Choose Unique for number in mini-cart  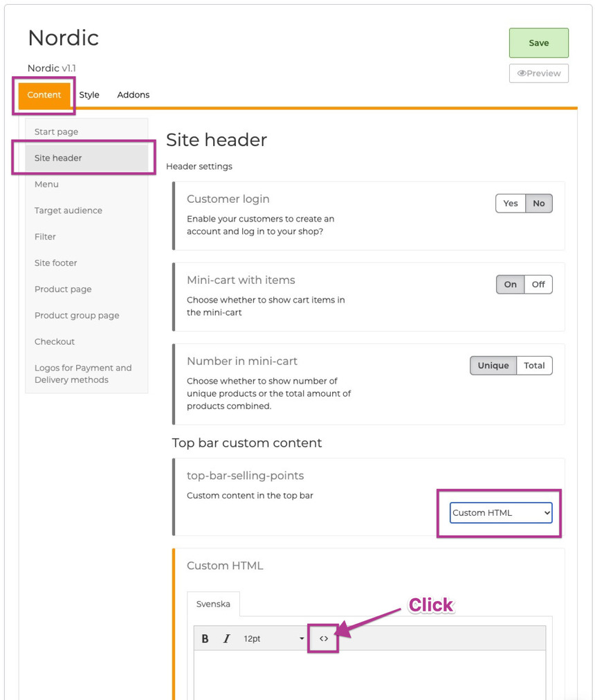point(493,365)
